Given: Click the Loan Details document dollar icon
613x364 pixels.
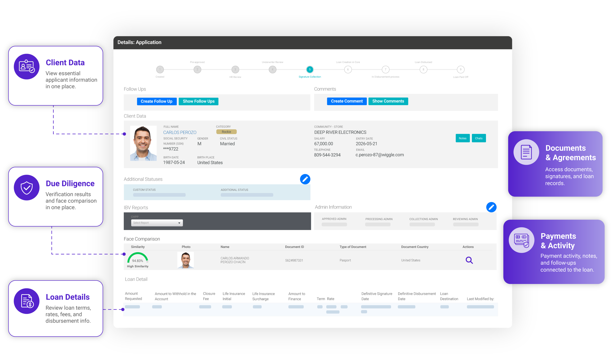Looking at the screenshot, I should [27, 301].
